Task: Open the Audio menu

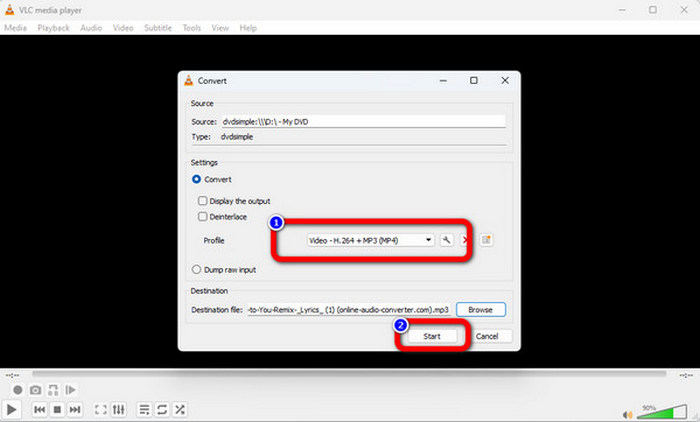Action: tap(91, 28)
